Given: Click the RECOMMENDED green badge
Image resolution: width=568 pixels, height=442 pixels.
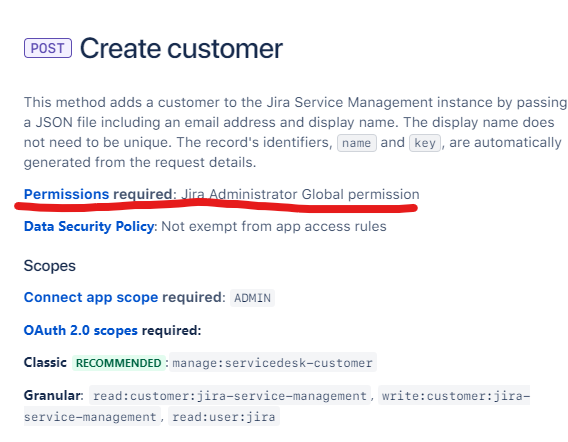Looking at the screenshot, I should [x=118, y=363].
